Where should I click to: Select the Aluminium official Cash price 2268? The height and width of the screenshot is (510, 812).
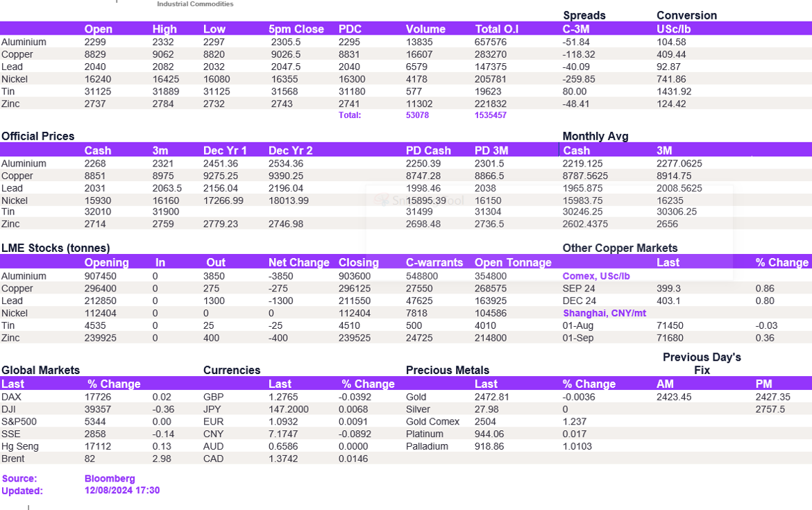tap(95, 164)
